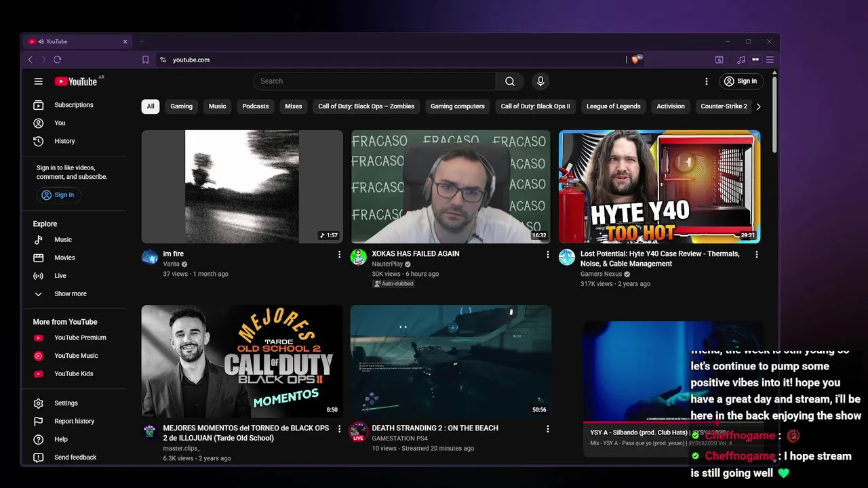Open options for Hyte Y40 review video
868x488 pixels.
pyautogui.click(x=756, y=254)
